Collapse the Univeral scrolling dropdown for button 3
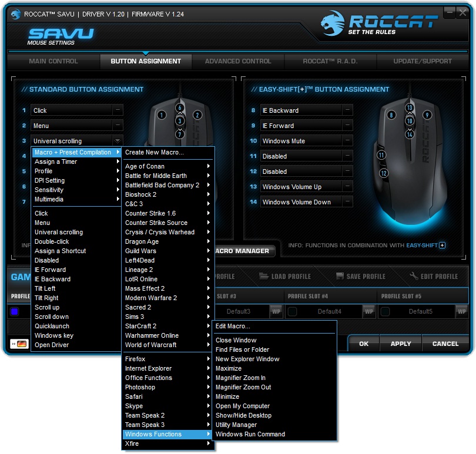This screenshot has width=476, height=454. [118, 141]
